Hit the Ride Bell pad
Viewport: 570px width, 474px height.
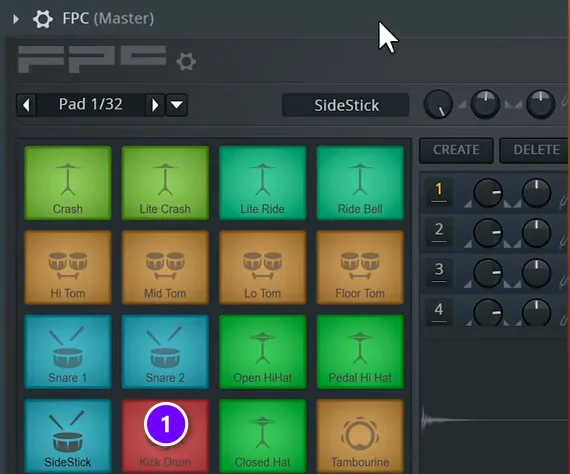(360, 183)
